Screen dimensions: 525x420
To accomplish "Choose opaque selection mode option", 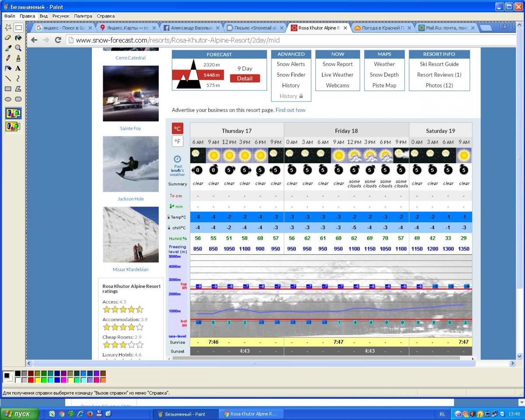I will coord(13,114).
